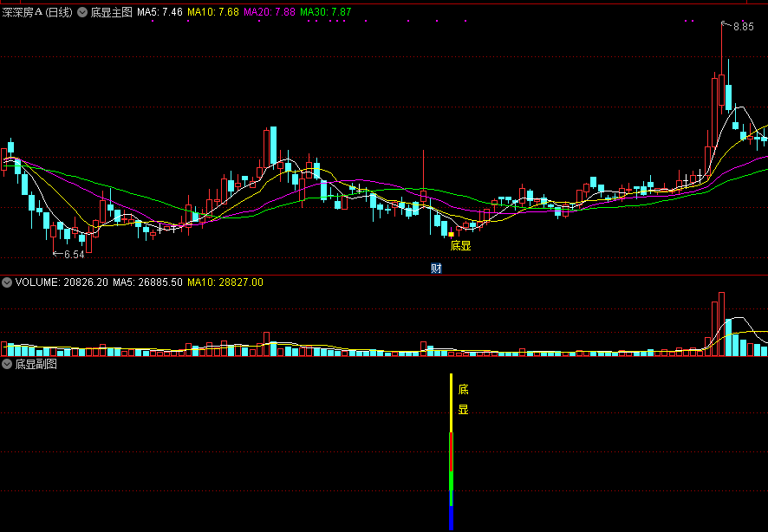Select the MA10: 7.68 moving average label
This screenshot has height=532, width=768.
[x=213, y=12]
